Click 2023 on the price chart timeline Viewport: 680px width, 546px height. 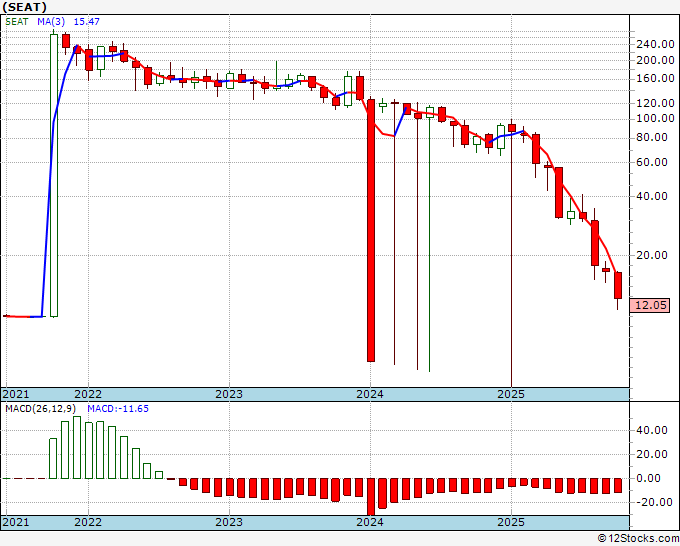click(229, 394)
